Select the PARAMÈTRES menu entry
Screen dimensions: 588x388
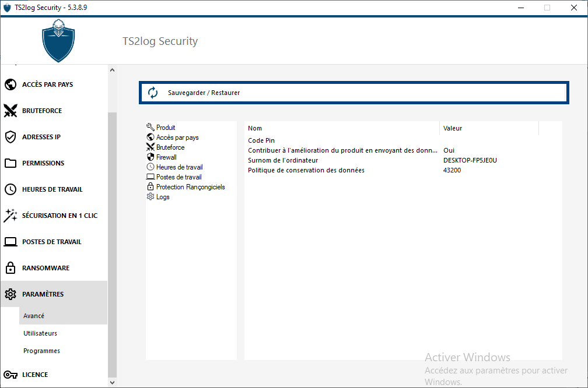point(54,294)
